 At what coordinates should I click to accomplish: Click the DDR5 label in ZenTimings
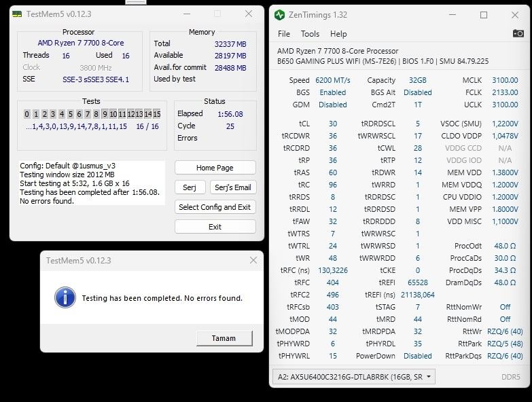click(511, 377)
